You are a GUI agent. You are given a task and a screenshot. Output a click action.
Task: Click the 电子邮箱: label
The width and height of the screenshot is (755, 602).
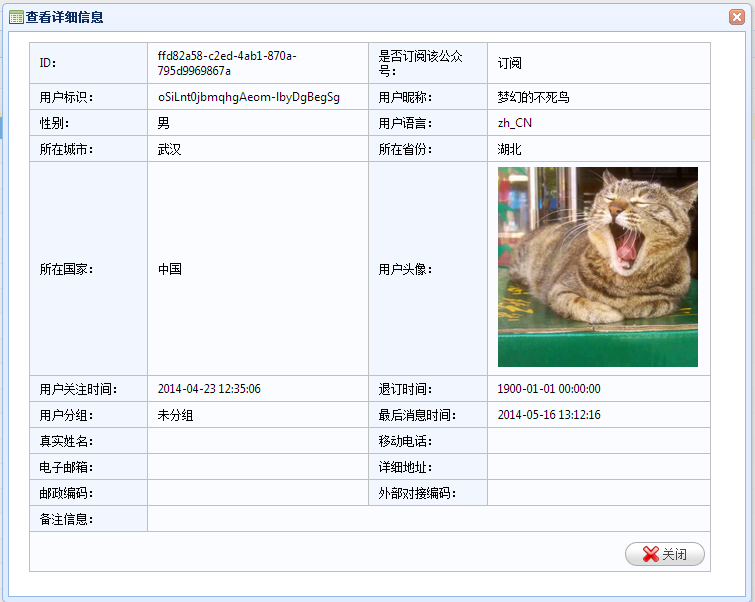[x=66, y=467]
